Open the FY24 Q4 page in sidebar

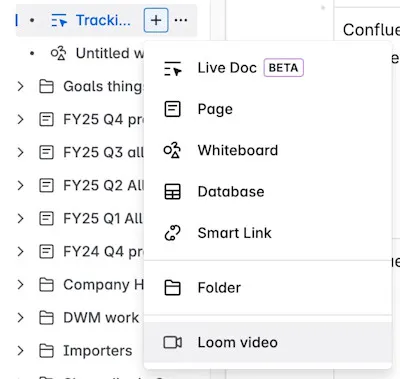point(103,251)
